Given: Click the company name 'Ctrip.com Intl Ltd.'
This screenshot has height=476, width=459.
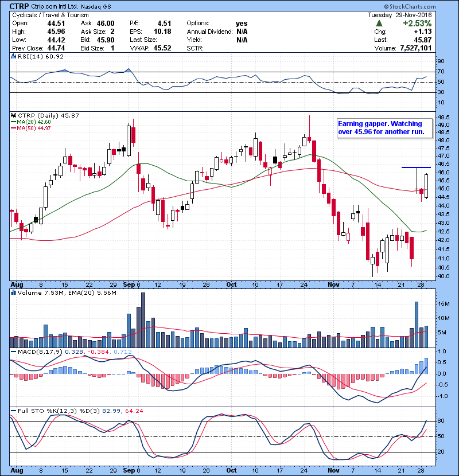Looking at the screenshot, I should (55, 7).
